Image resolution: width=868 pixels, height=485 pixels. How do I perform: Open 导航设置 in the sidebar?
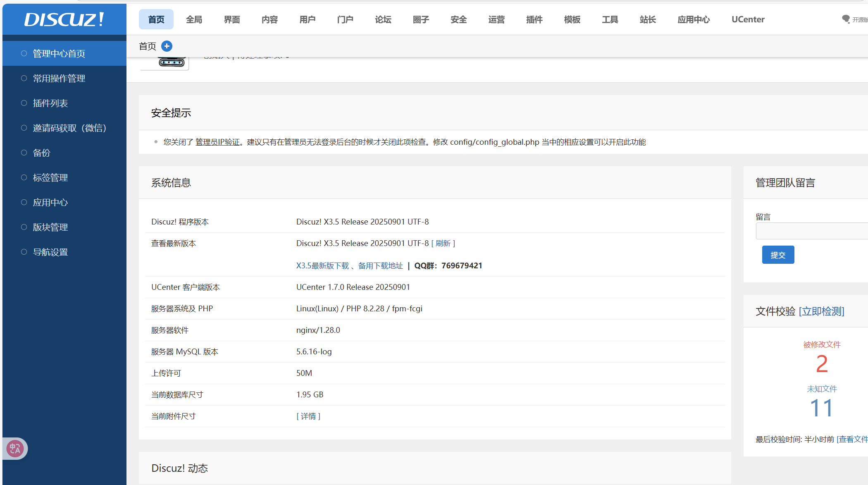click(50, 252)
